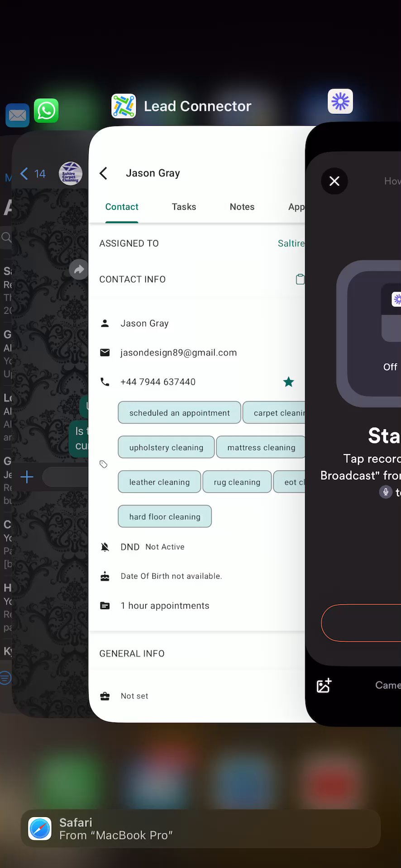Viewport: 401px width, 868px height.
Task: Tap the envelope icon beside email address
Action: [105, 353]
